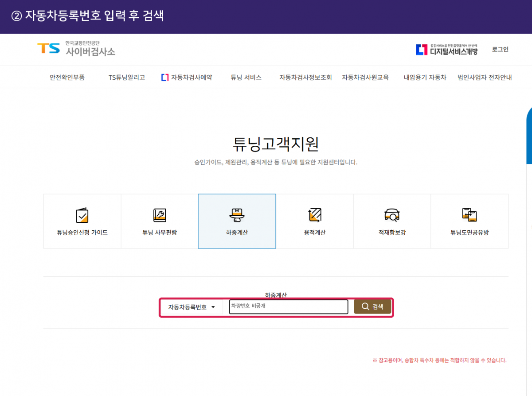
Task: Expand the 자동차등록번호 dropdown
Action: point(192,307)
